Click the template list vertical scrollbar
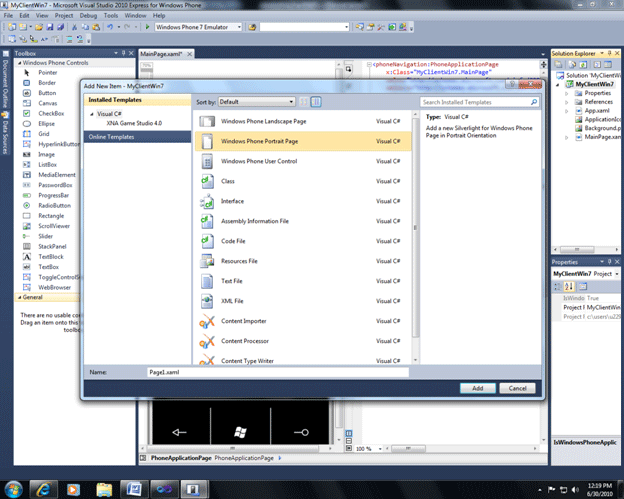Screen dimensions: 624x499 [415, 228]
